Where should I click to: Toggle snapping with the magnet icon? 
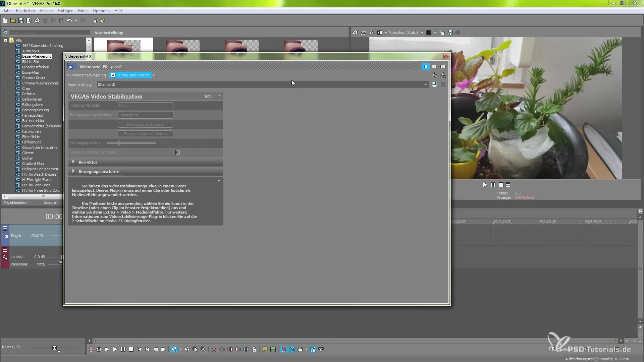coord(284,349)
